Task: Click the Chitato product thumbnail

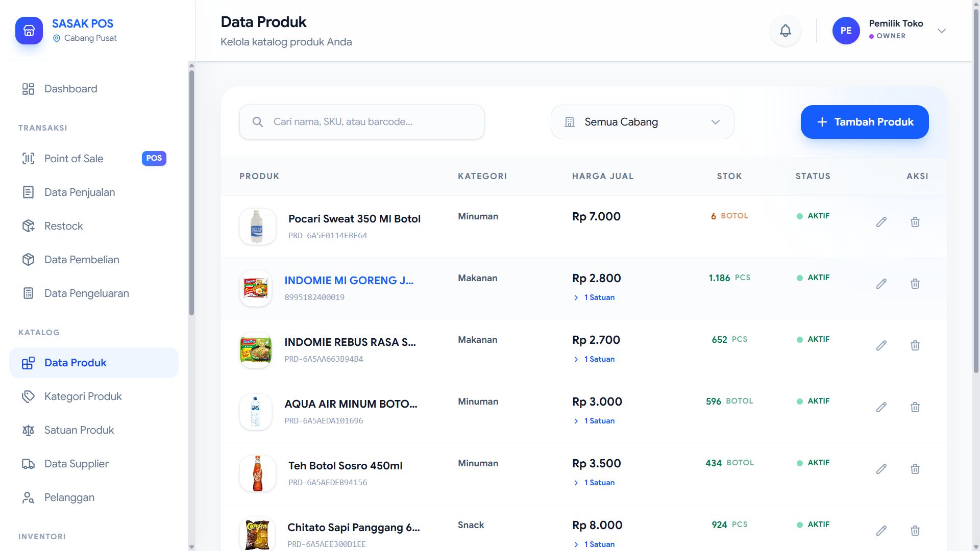Action: (x=257, y=535)
